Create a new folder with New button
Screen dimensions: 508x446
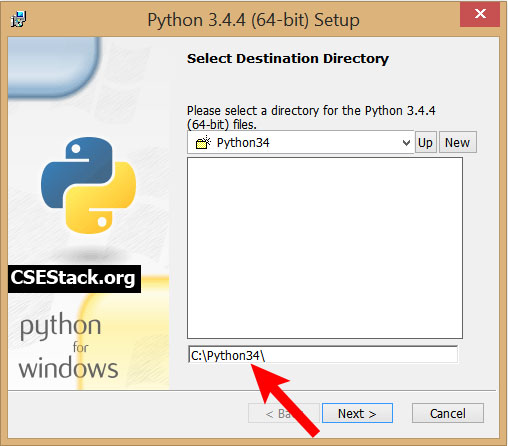coord(457,143)
